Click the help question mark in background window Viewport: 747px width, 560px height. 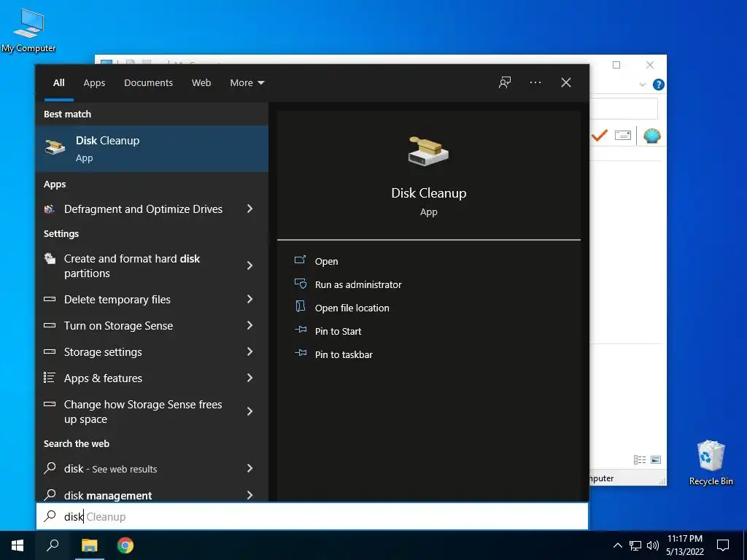pos(659,85)
